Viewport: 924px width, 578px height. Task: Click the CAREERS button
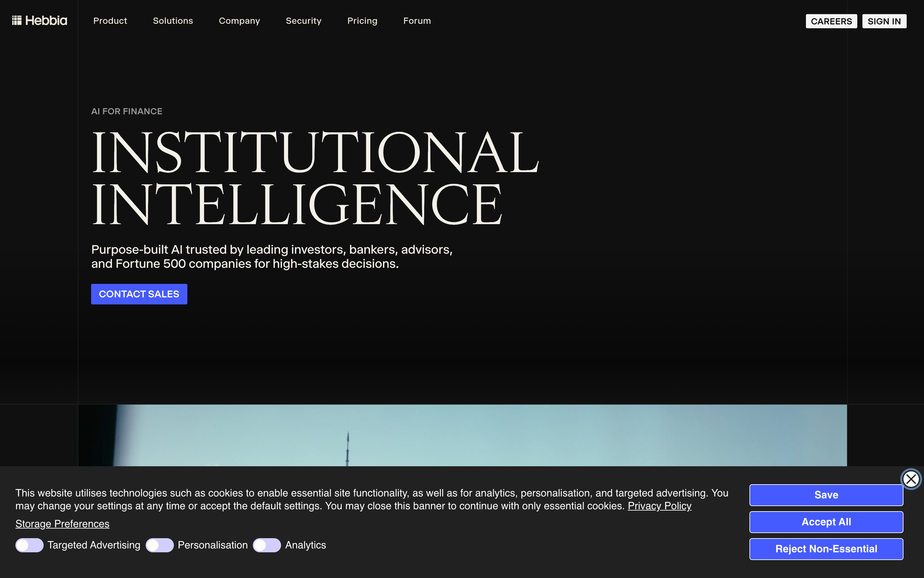tap(831, 22)
